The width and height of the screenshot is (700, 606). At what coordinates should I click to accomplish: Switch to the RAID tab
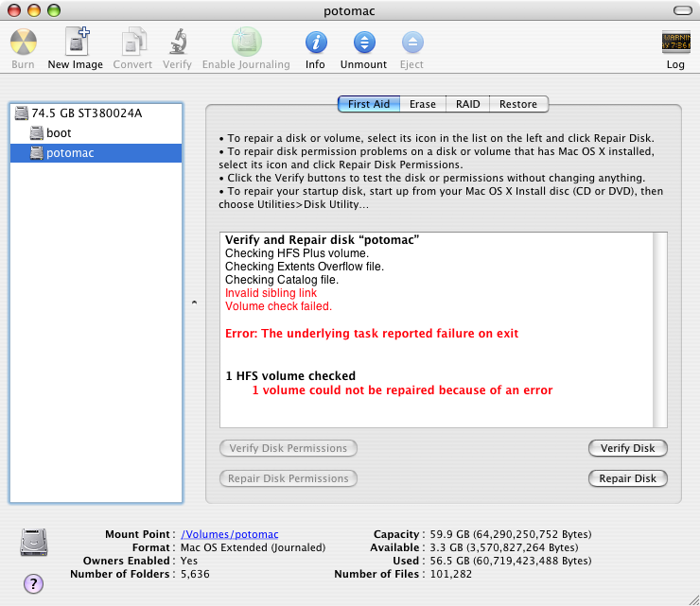pyautogui.click(x=467, y=104)
